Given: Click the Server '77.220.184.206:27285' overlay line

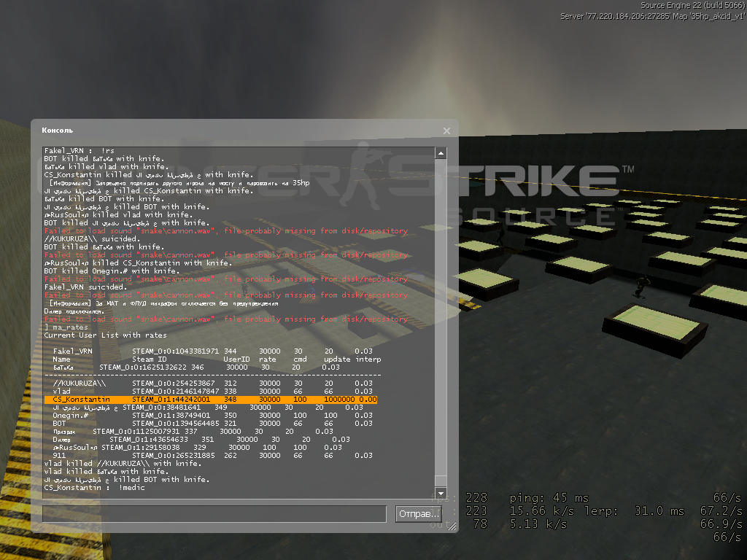Looking at the screenshot, I should pyautogui.click(x=652, y=16).
